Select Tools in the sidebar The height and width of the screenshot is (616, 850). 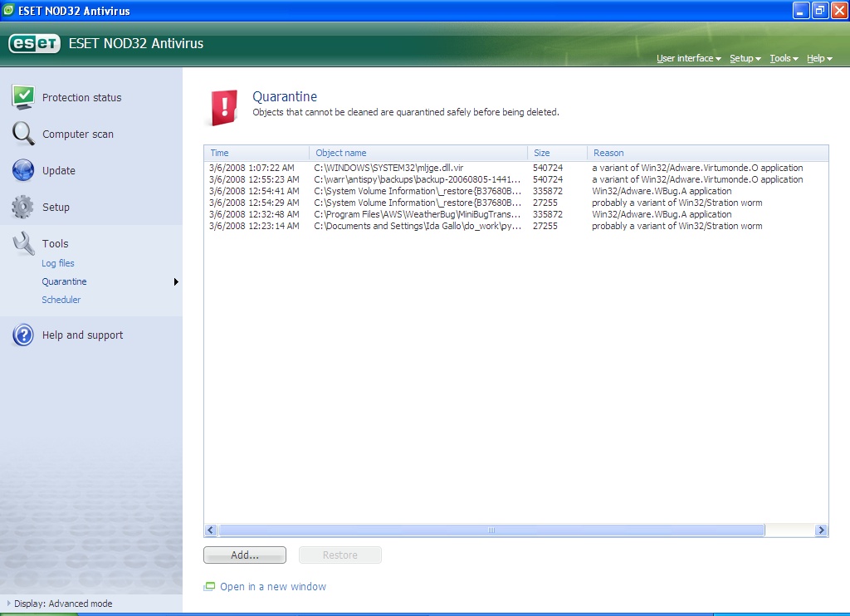point(56,243)
